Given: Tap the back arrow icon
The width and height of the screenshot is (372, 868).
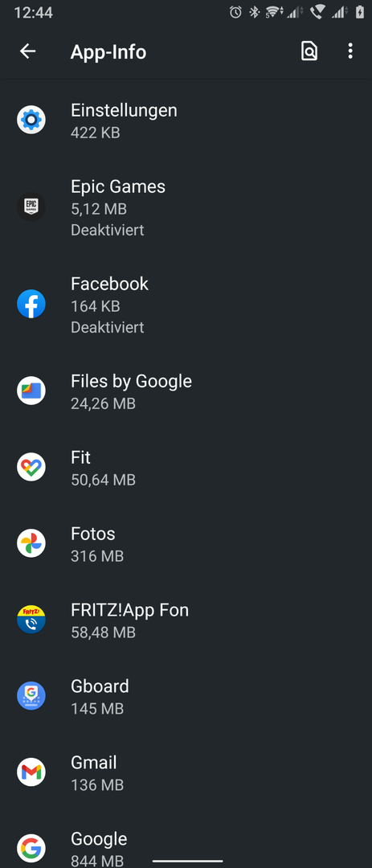Looking at the screenshot, I should pos(27,51).
